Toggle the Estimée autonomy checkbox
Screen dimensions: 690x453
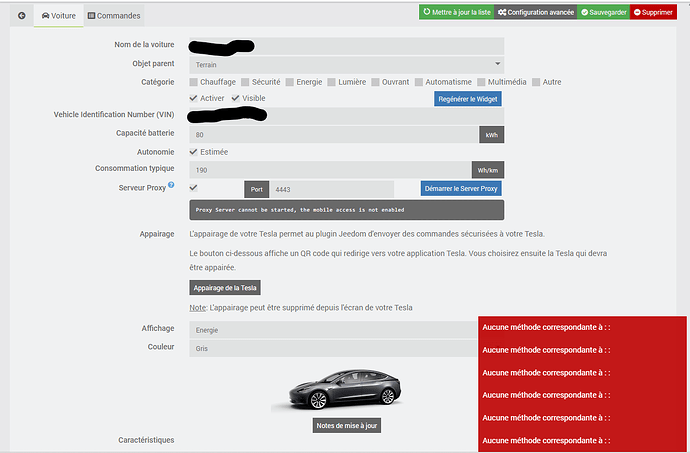(x=193, y=152)
